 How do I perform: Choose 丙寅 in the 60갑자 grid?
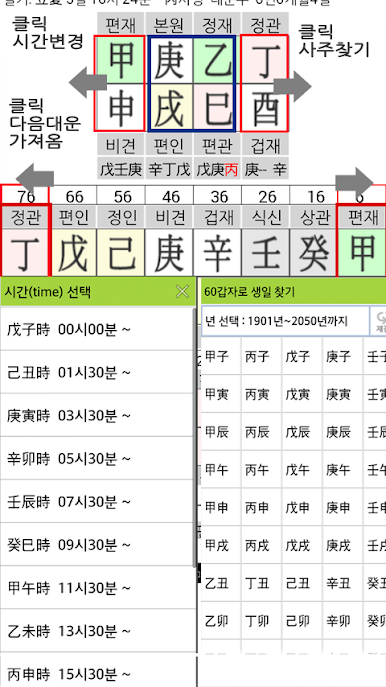(262, 394)
